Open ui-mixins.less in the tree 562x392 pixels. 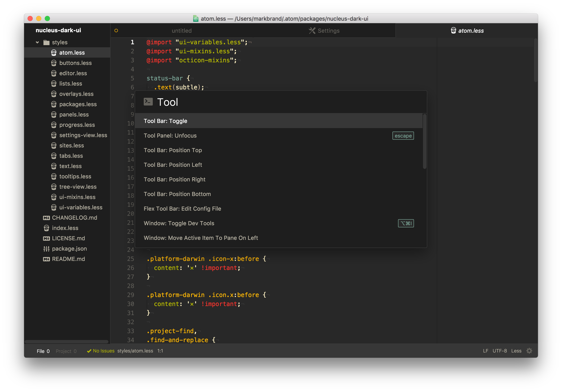67,197
